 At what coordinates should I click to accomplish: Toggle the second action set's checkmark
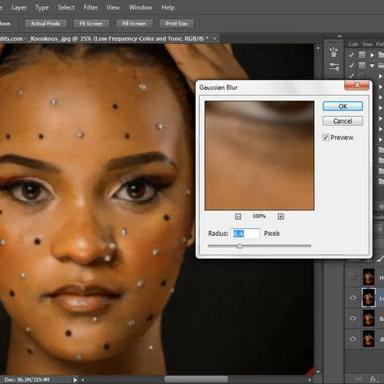[351, 65]
